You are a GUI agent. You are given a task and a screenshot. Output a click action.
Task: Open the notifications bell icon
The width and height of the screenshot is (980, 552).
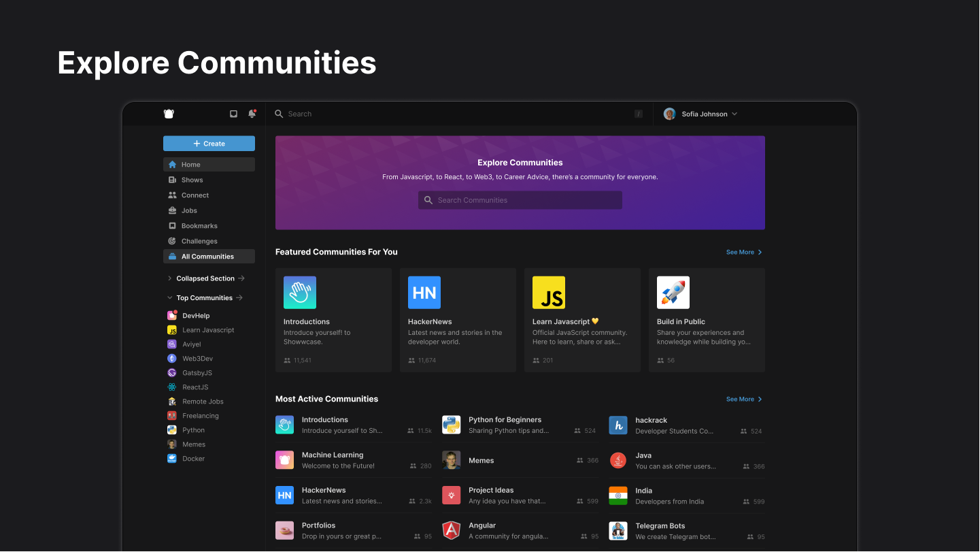tap(252, 114)
